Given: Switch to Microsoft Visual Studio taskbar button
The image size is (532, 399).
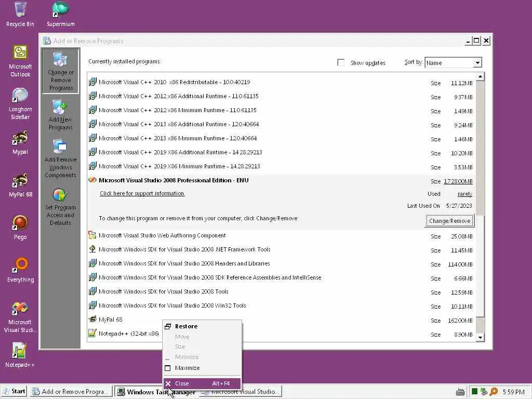Looking at the screenshot, I should click(241, 392).
